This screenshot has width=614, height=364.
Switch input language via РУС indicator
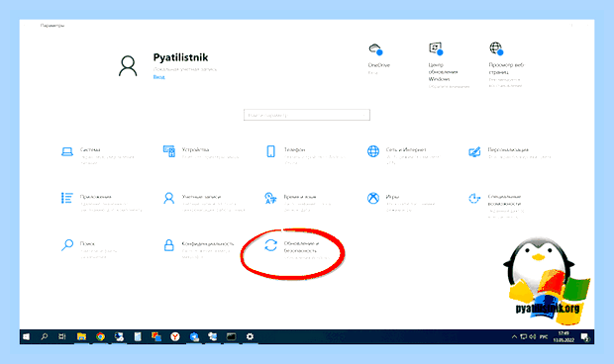coord(544,336)
